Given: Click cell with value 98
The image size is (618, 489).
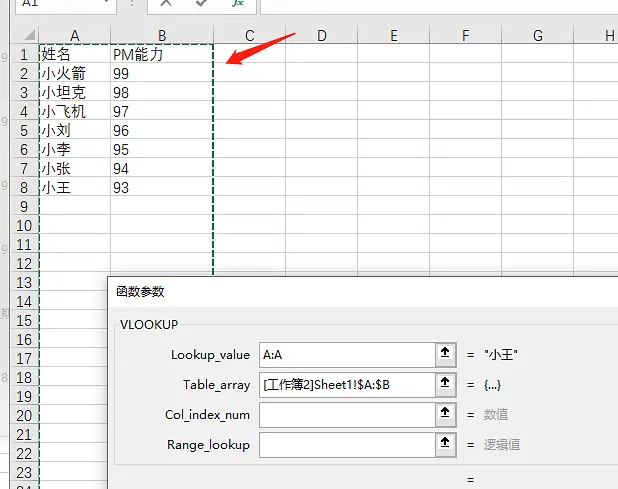Looking at the screenshot, I should tap(162, 92).
